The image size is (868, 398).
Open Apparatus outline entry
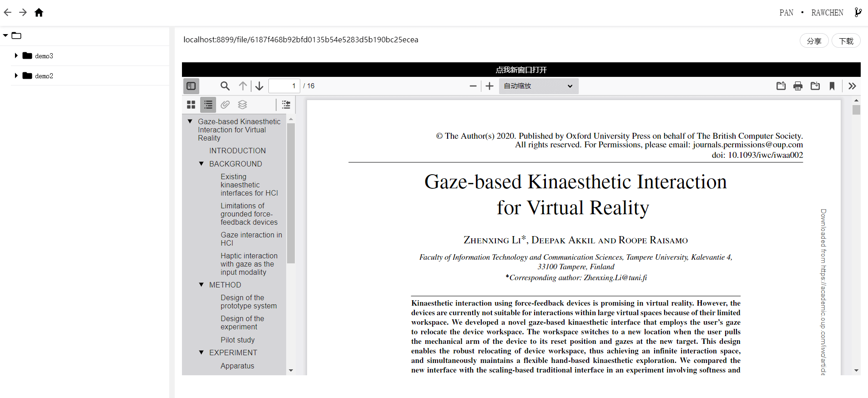[x=237, y=366]
